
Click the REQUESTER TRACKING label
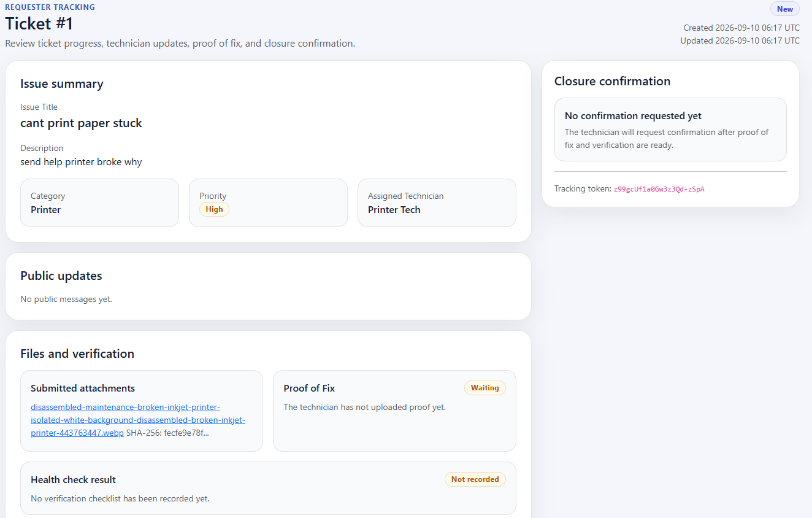point(50,7)
